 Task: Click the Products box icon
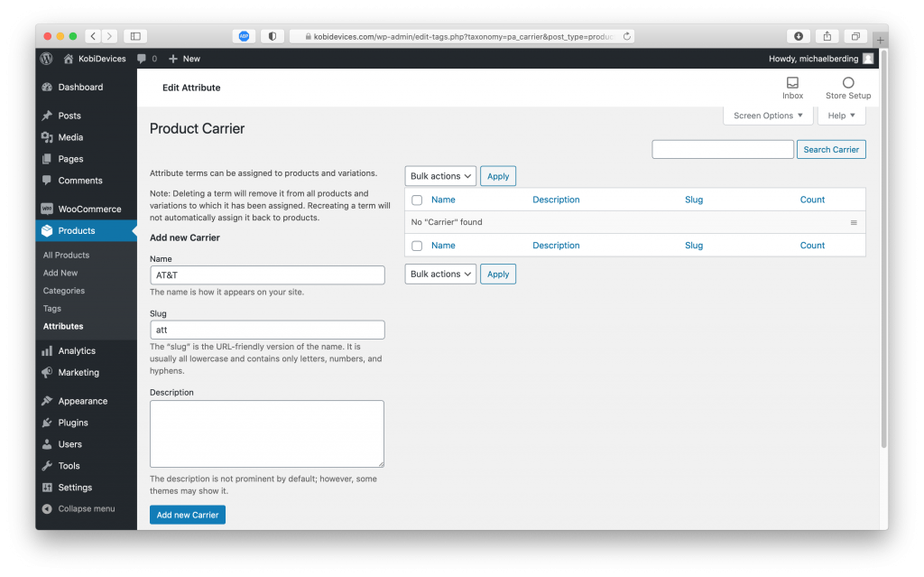47,230
